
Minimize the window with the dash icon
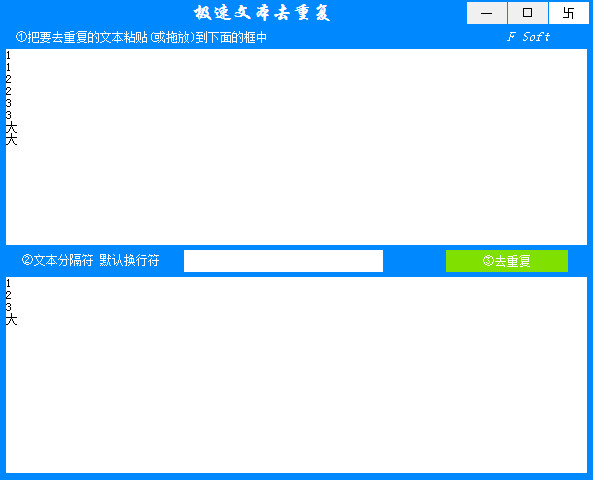tap(487, 13)
